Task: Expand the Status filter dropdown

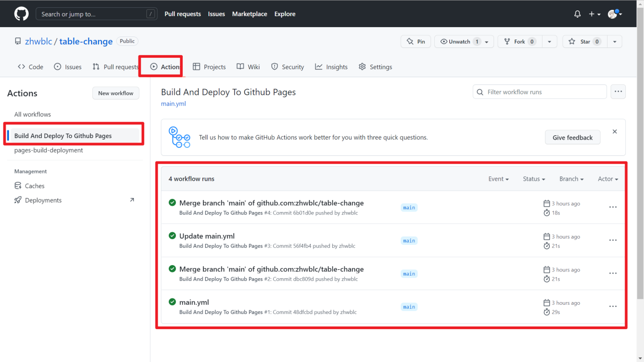Action: pyautogui.click(x=534, y=179)
